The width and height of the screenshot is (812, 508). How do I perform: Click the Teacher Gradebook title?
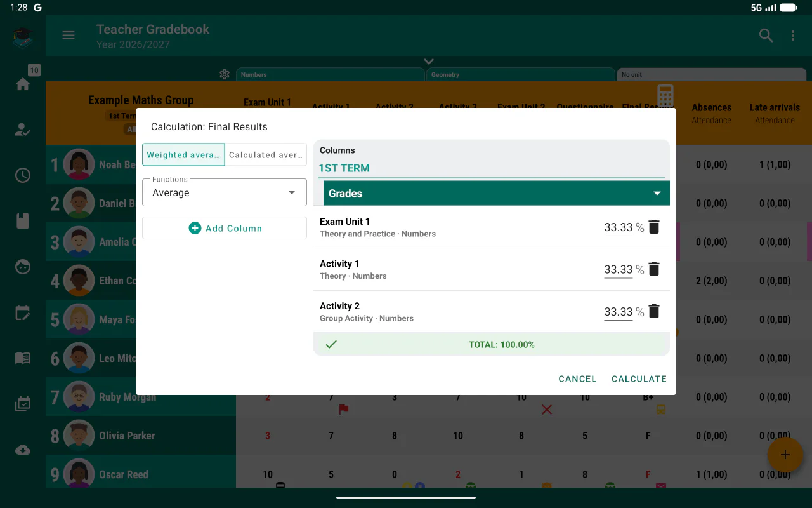[153, 29]
